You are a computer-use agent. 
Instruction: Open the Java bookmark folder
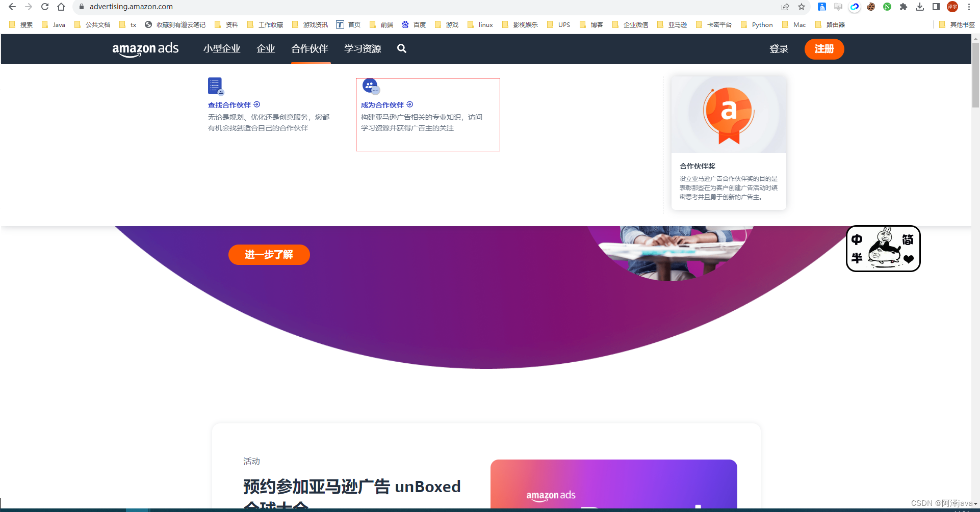coord(54,24)
